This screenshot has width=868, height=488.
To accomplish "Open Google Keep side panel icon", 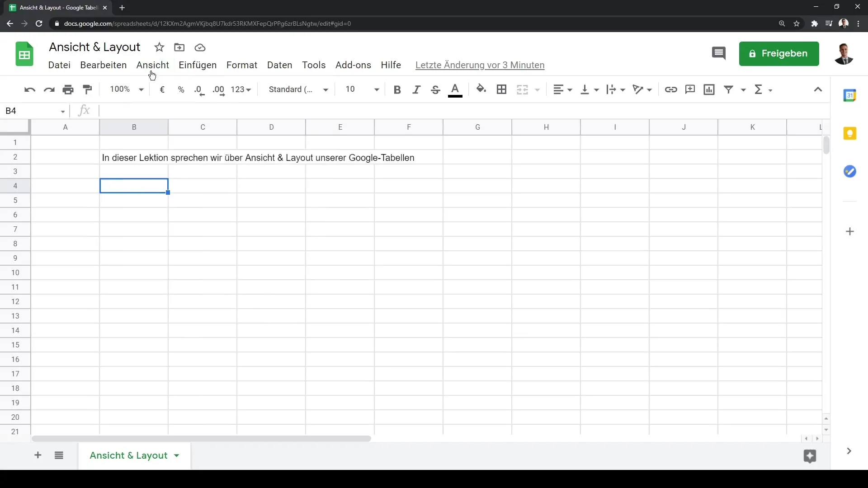I will (x=850, y=133).
